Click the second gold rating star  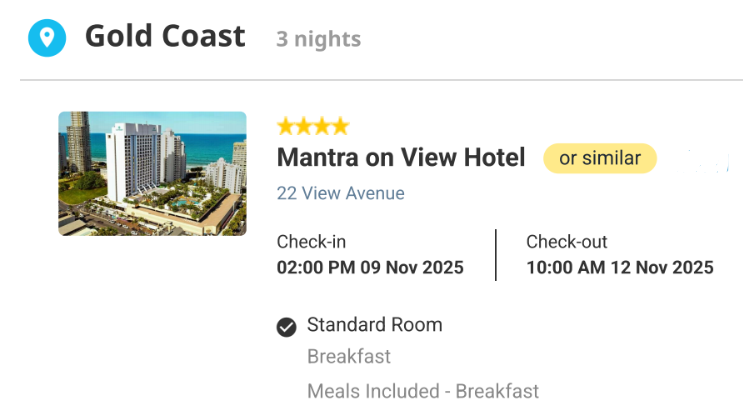point(303,126)
